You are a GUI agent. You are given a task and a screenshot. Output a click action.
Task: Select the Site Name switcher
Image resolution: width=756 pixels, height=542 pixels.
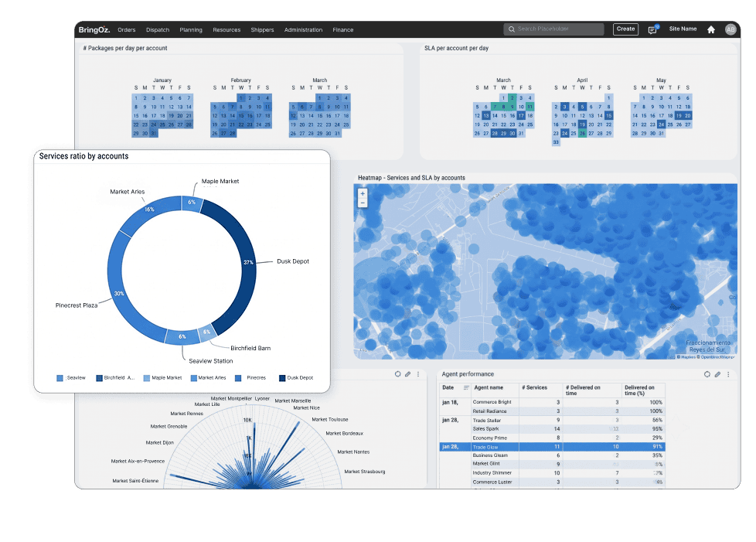683,29
